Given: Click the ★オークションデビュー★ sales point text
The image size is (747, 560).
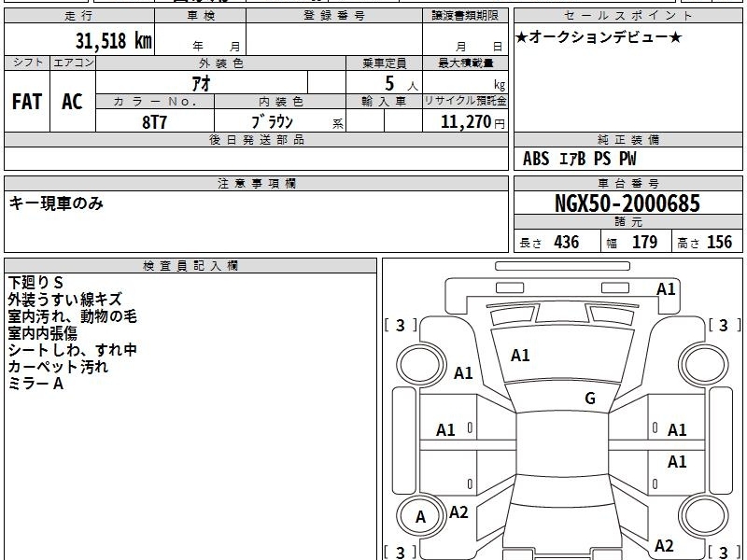Looking at the screenshot, I should coord(599,37).
